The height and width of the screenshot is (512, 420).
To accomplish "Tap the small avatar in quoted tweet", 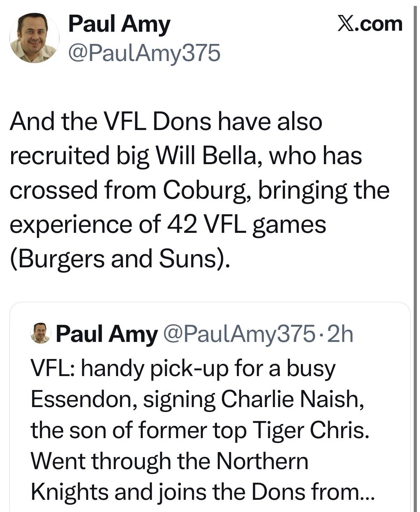I will (x=40, y=334).
